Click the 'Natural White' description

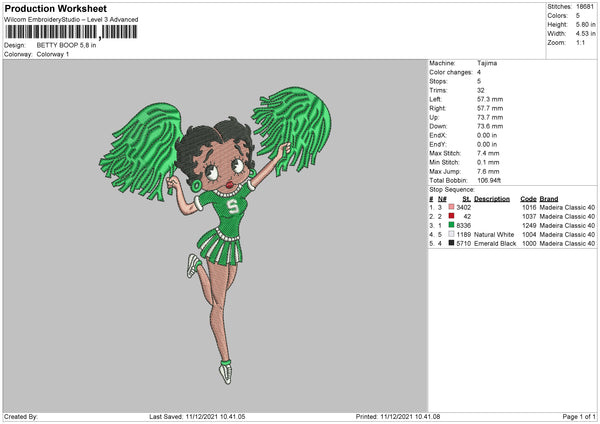coord(494,235)
